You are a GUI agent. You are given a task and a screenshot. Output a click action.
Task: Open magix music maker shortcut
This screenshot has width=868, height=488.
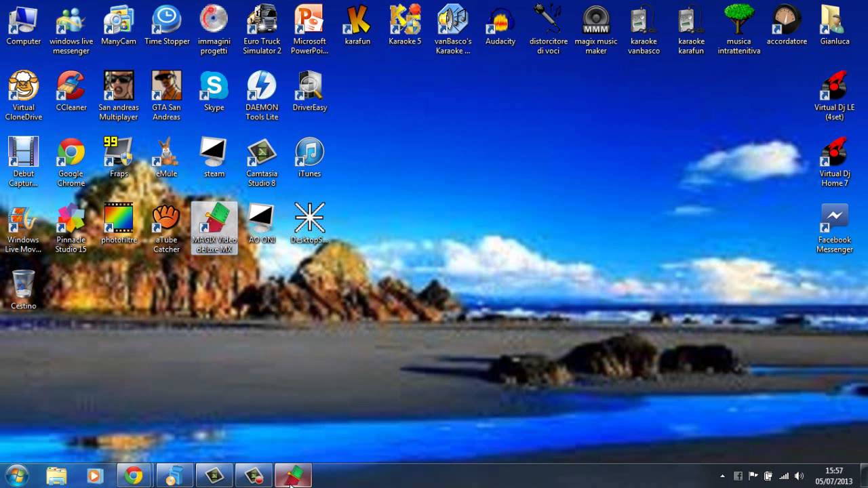coord(596,30)
